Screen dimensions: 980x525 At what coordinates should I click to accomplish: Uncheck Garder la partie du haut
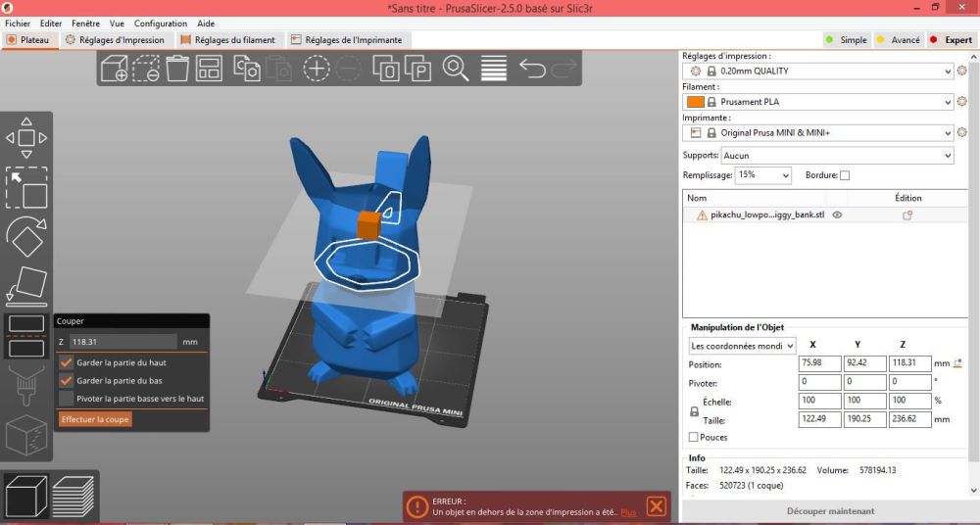click(x=67, y=362)
